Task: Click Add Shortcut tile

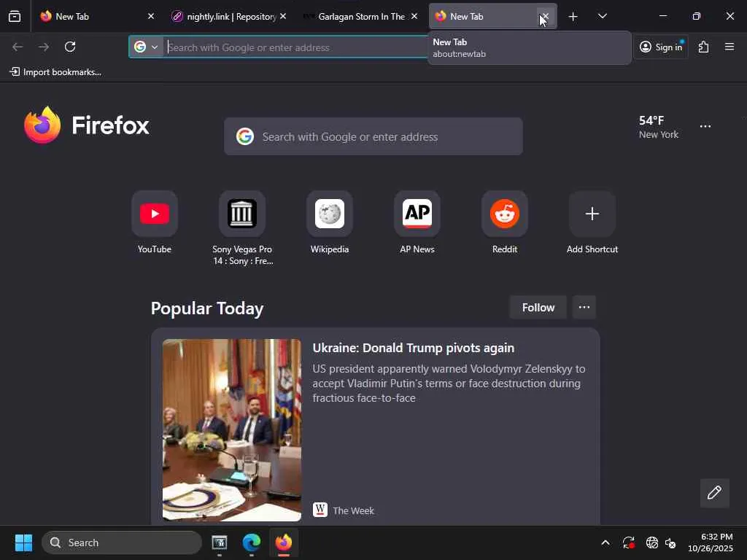Action: click(592, 214)
